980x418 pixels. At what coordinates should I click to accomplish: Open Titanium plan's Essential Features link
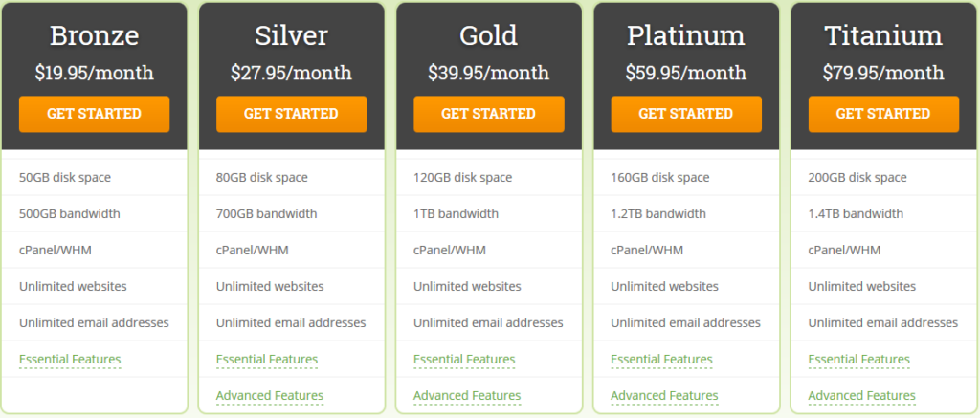[x=859, y=360]
